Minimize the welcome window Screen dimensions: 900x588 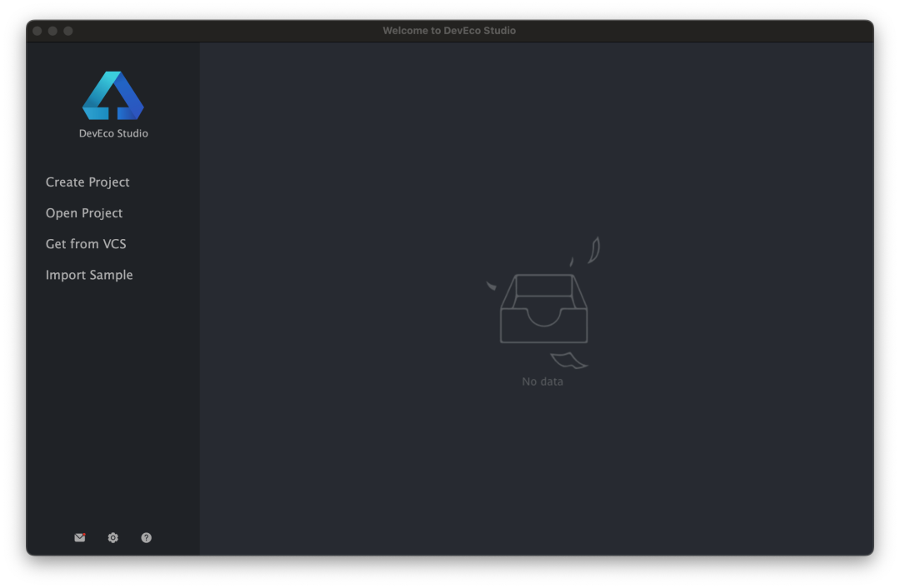[52, 31]
